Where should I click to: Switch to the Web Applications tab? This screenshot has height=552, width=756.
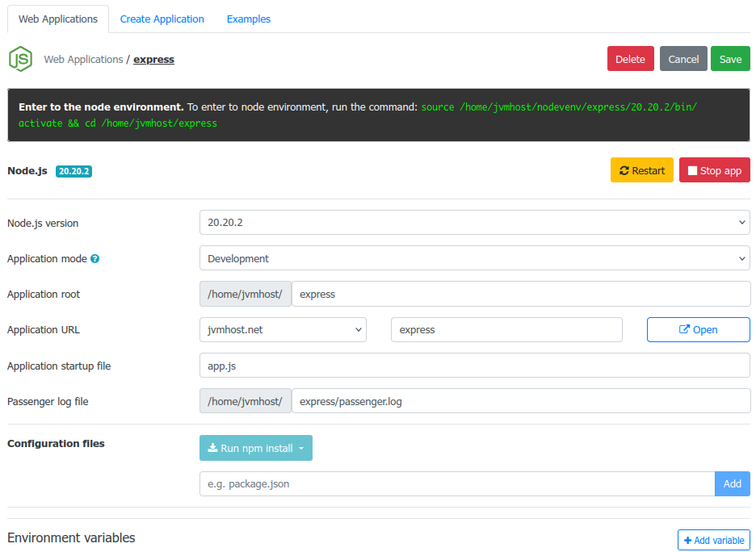(x=58, y=19)
